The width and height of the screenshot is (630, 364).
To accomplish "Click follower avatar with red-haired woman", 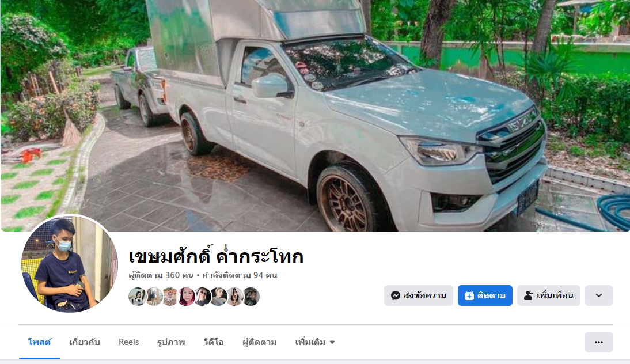I will pos(186,297).
